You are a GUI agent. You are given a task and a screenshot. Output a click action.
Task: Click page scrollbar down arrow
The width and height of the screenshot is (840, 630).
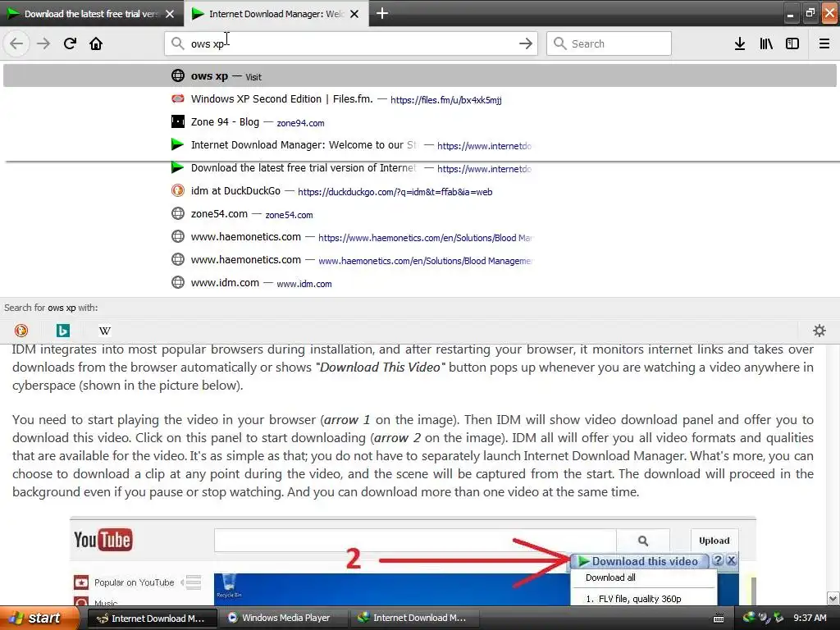pos(833,598)
